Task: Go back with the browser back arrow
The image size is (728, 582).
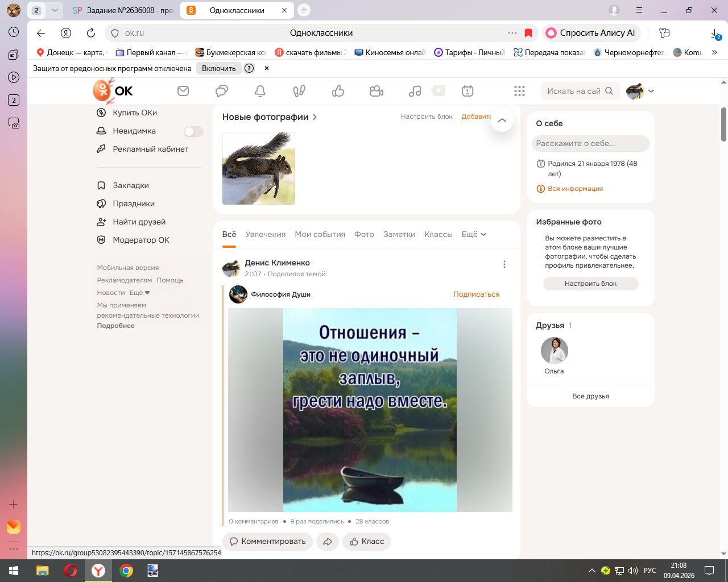Action: pos(41,33)
